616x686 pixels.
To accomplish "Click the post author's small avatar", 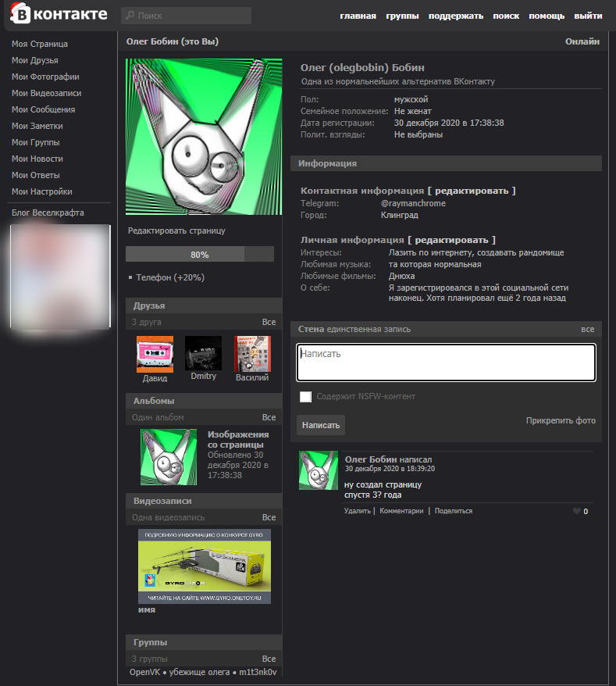I will click(319, 470).
